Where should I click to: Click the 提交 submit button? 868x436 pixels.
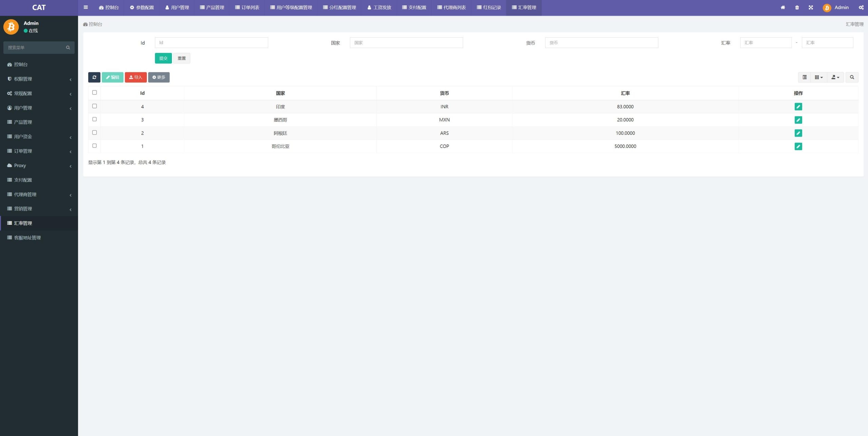point(163,58)
